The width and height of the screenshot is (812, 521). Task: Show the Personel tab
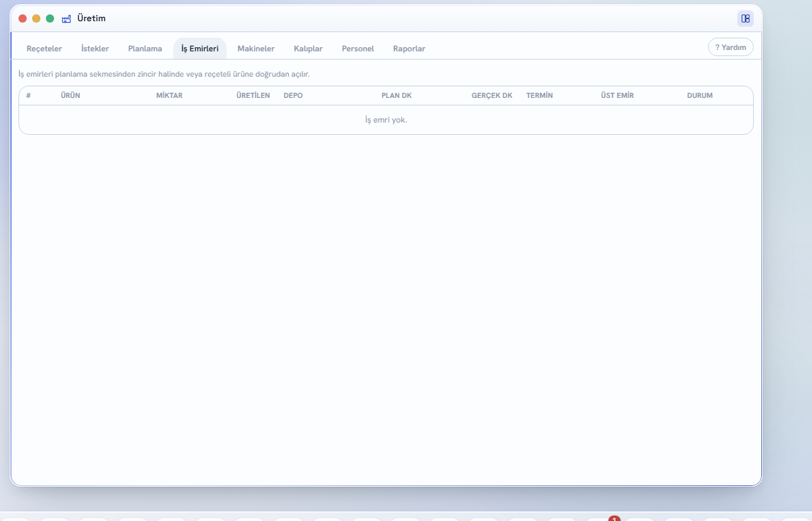[x=358, y=49]
